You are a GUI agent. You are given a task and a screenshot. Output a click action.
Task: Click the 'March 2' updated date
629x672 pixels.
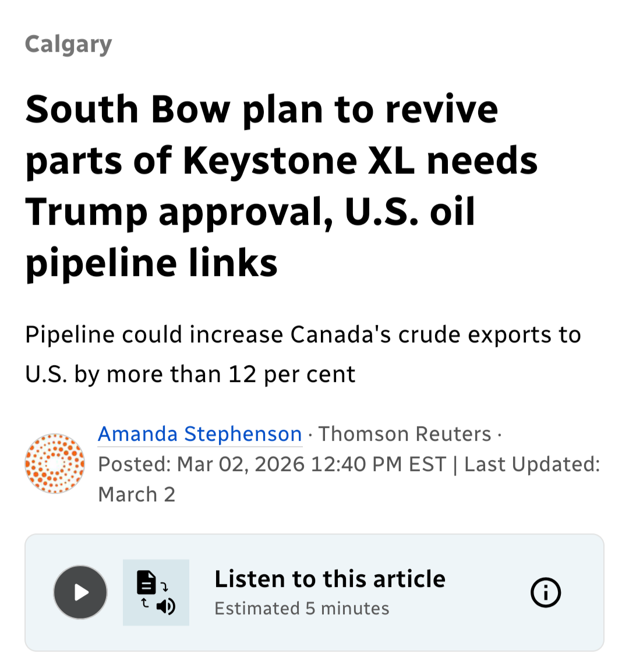[x=137, y=494]
